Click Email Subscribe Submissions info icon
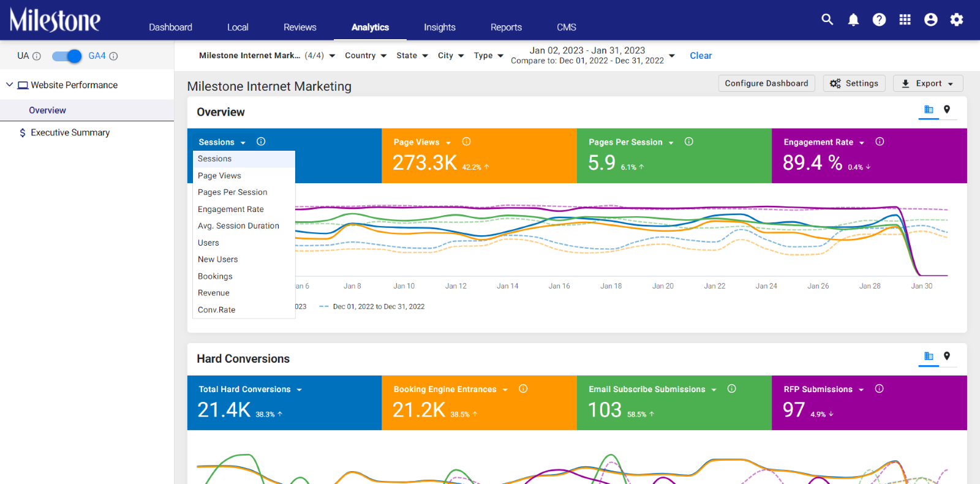 tap(731, 388)
